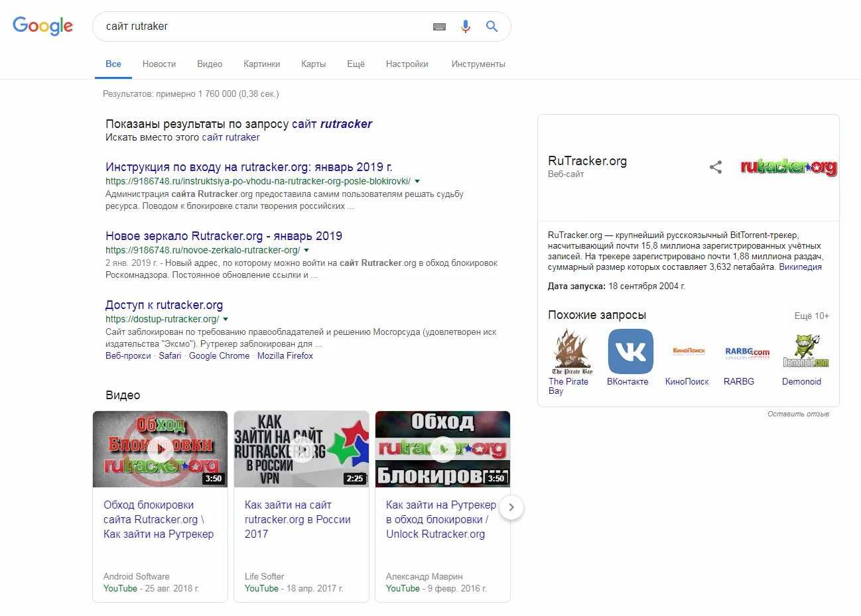Screen dimensions: 861x616
Task: Click the URL https://dostup-rutracker.org/
Action: 162,319
